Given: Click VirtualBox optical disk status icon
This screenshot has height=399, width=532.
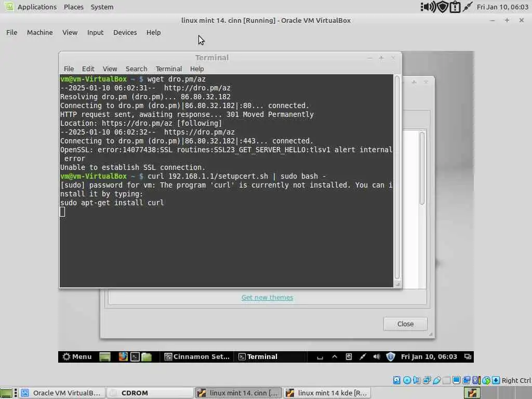Looking at the screenshot, I should point(407,380).
